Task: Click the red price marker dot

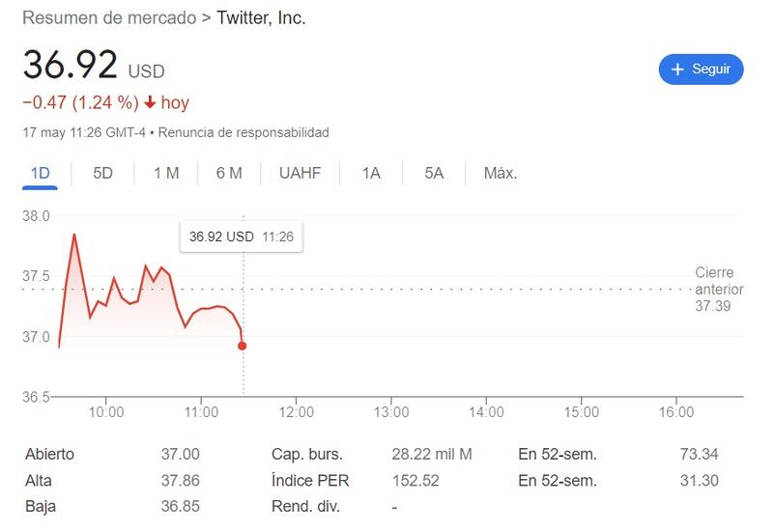Action: pos(242,346)
